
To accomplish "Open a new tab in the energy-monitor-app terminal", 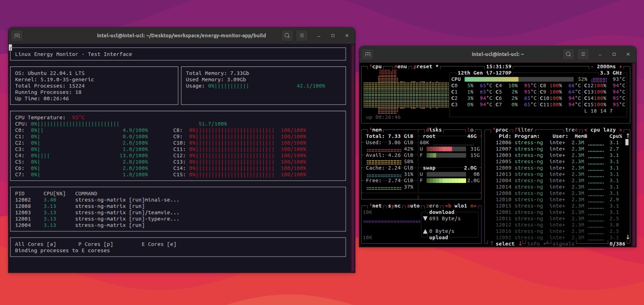I will 17,35.
